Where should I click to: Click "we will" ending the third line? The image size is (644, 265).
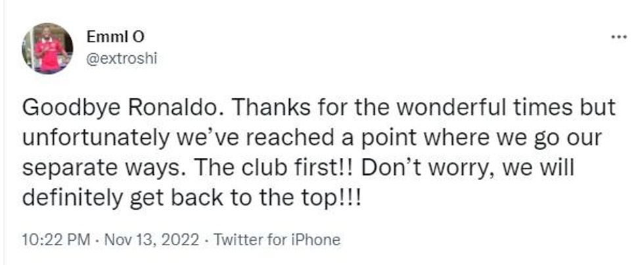click(x=535, y=168)
